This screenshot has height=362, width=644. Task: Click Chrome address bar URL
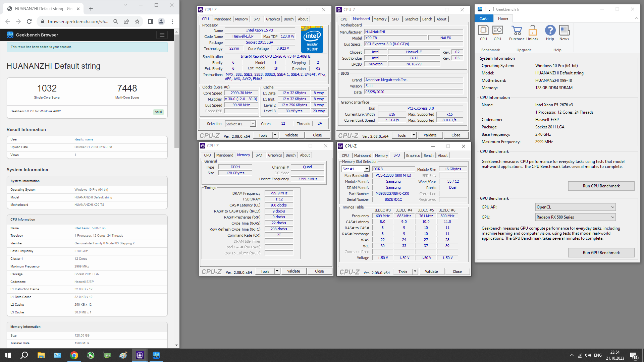tap(78, 21)
